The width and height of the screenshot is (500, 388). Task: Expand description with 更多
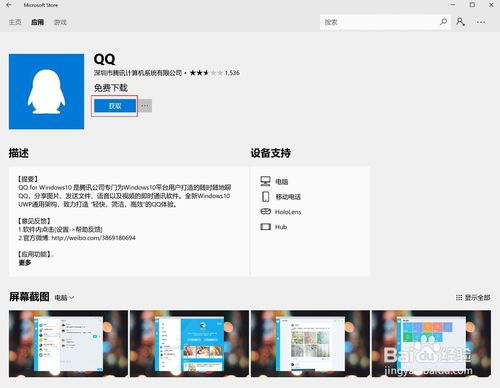point(25,263)
